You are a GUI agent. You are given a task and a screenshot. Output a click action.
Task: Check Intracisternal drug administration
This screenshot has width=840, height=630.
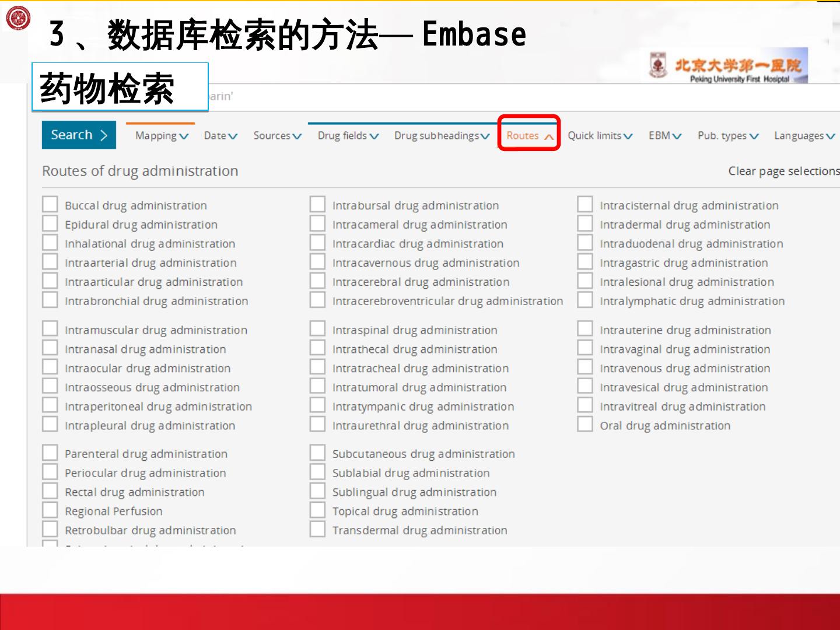pyautogui.click(x=585, y=205)
